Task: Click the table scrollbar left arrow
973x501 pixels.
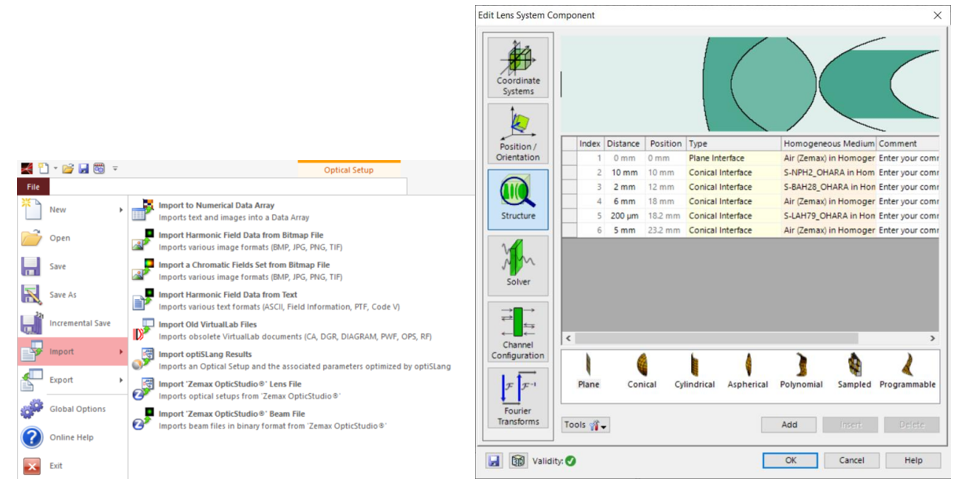Action: [x=568, y=338]
